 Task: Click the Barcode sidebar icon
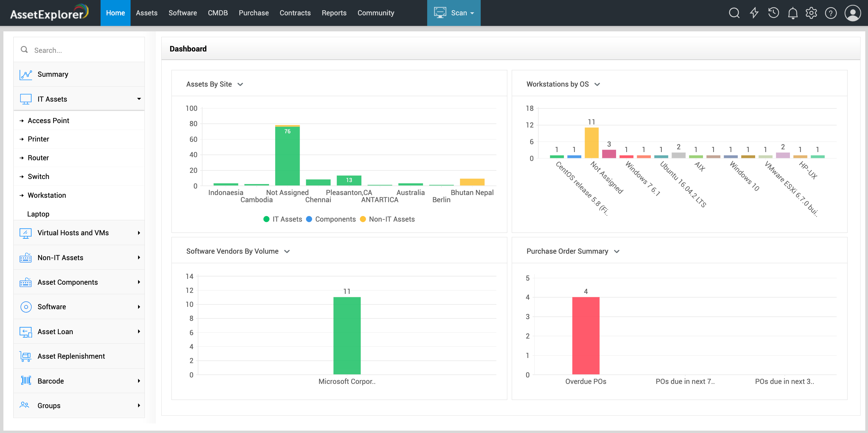26,380
